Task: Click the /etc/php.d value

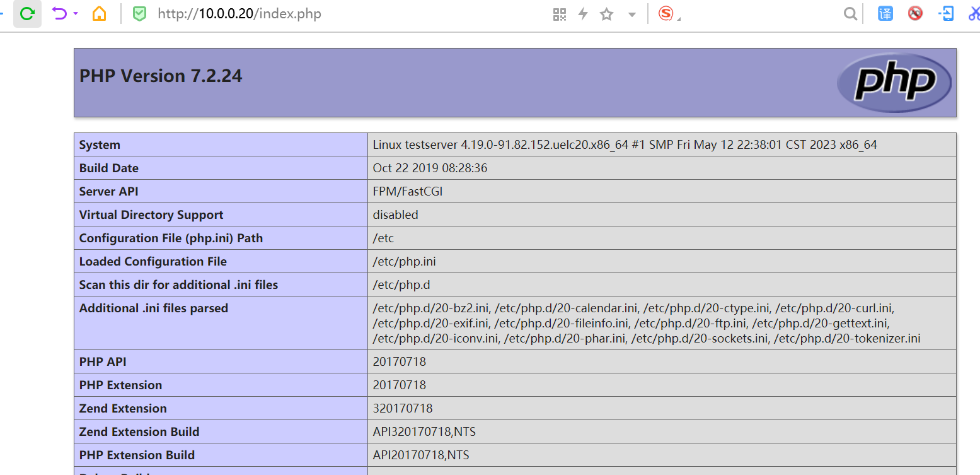Action: [x=401, y=285]
